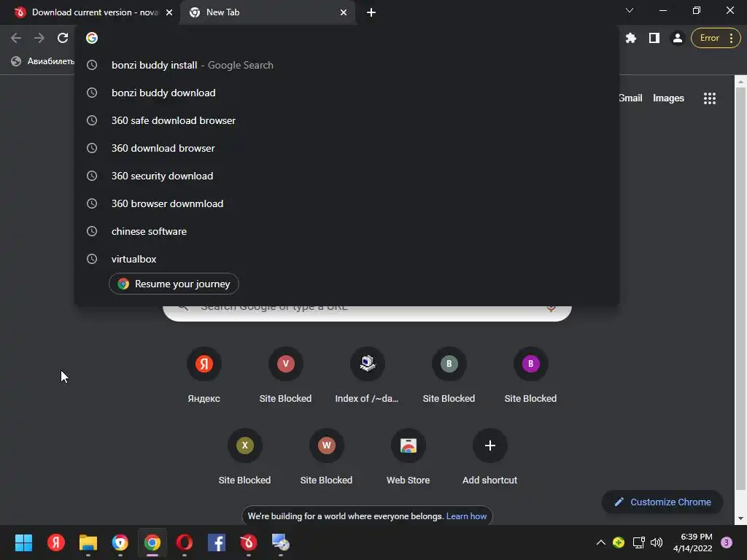Open Facebook app in the taskbar
The width and height of the screenshot is (747, 560).
pos(216,542)
